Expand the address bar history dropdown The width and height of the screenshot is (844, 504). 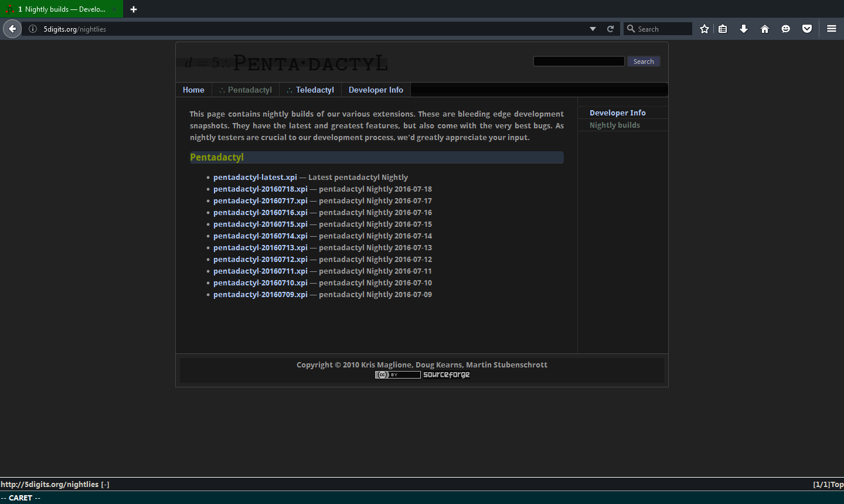[x=593, y=29]
